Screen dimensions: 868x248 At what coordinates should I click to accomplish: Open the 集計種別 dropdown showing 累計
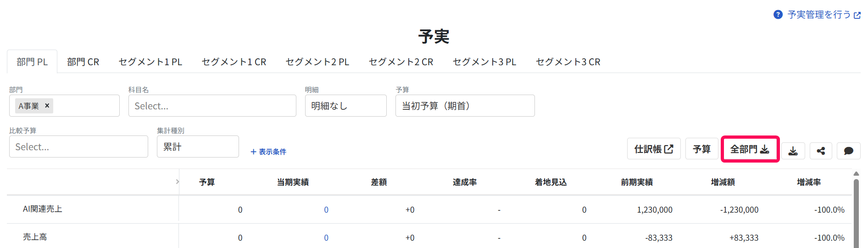[x=198, y=147]
